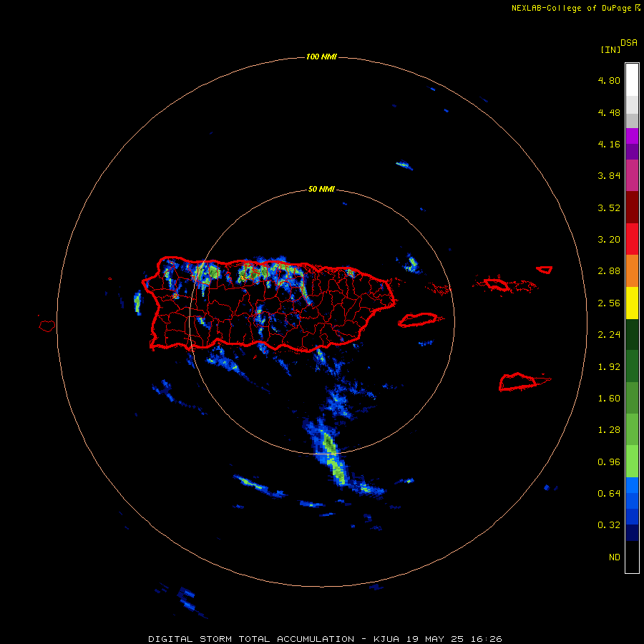Click the 50 NMI range ring label
Screen dimensions: 644x644
coord(321,189)
